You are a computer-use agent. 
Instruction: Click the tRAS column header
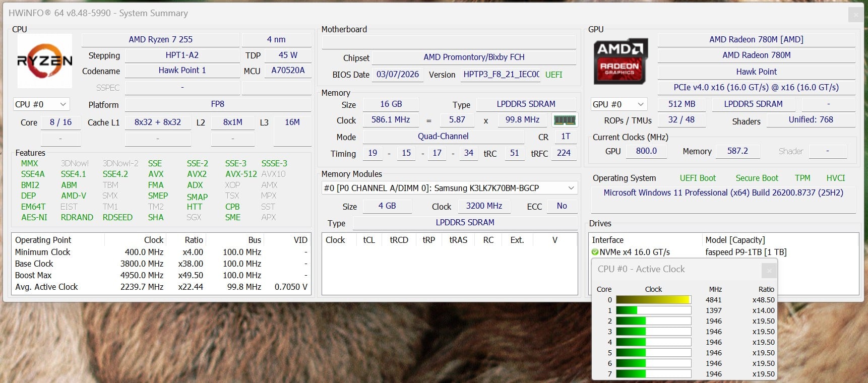[458, 240]
